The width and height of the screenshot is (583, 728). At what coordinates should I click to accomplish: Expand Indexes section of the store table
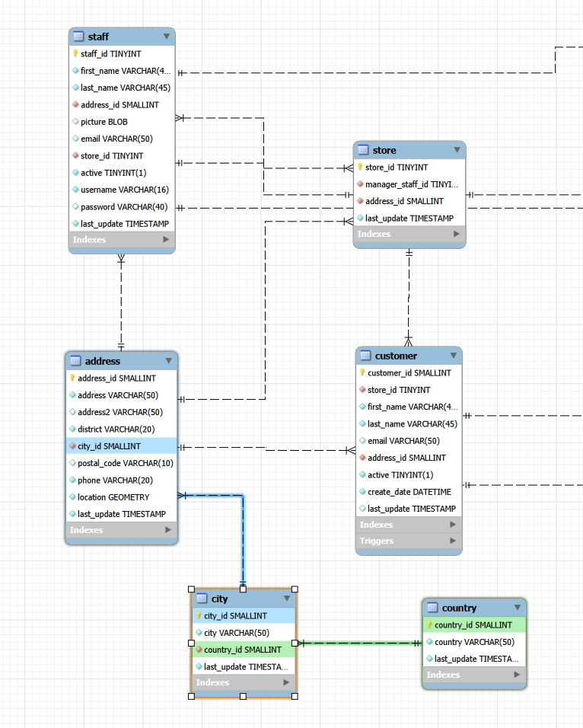click(x=457, y=234)
